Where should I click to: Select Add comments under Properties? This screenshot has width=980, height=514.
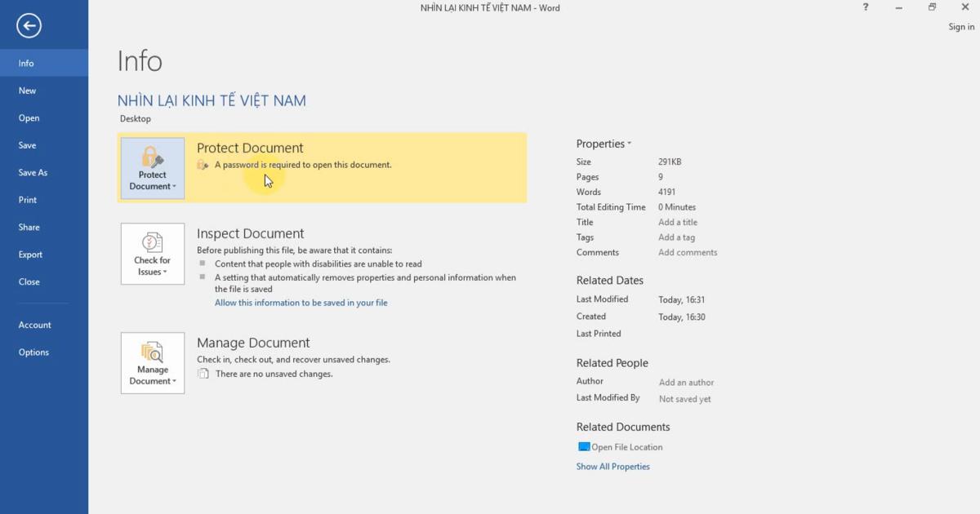click(x=688, y=253)
